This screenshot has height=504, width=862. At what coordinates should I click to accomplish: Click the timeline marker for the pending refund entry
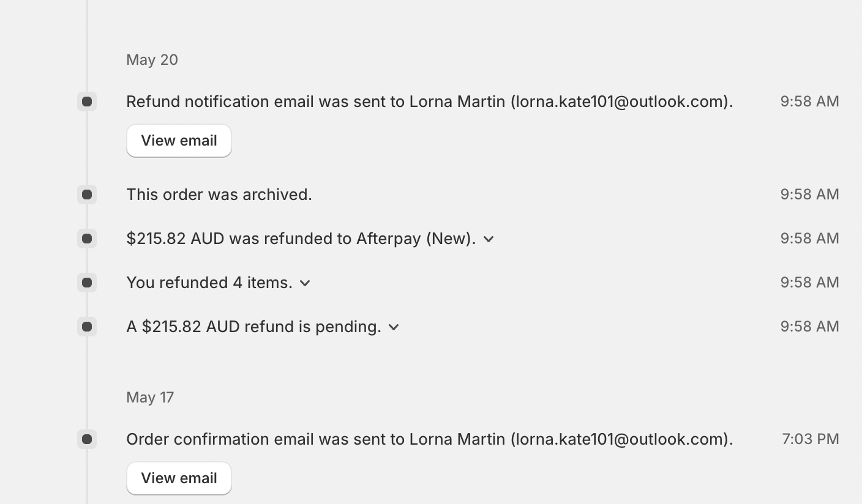click(x=87, y=327)
